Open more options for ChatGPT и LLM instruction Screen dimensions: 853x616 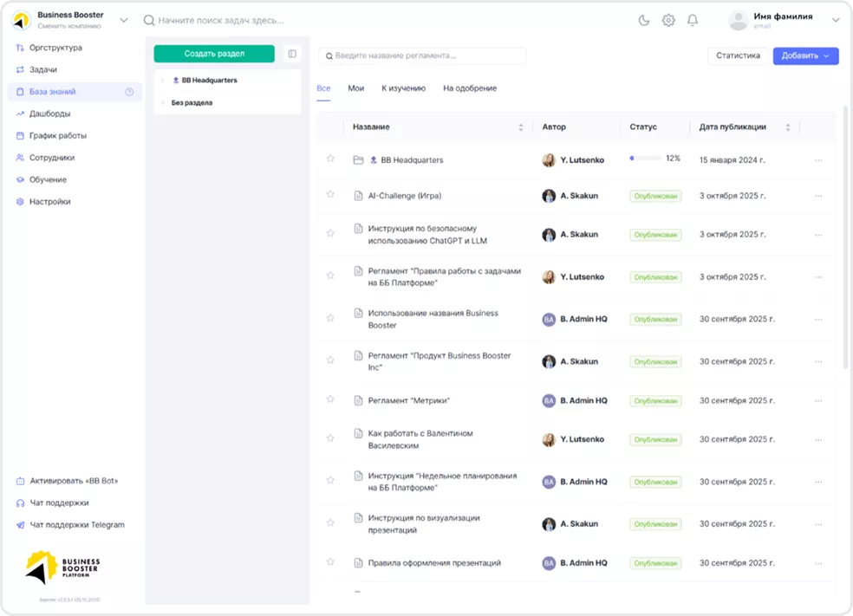tap(818, 235)
